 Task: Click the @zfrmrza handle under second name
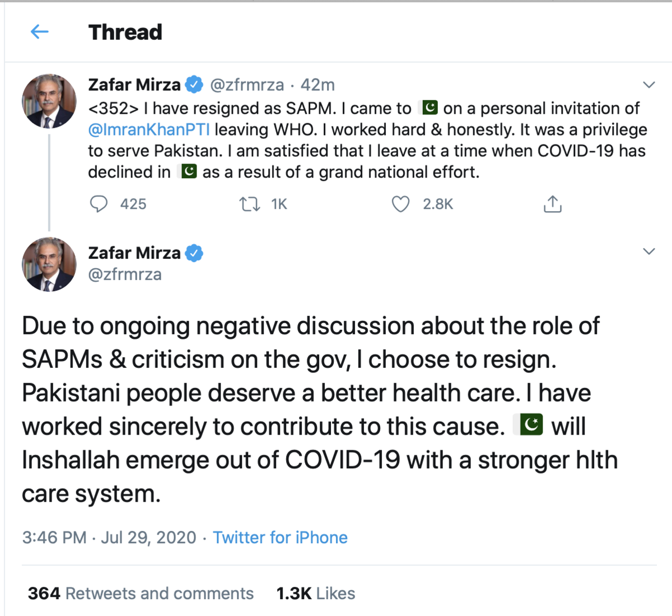coord(125,274)
